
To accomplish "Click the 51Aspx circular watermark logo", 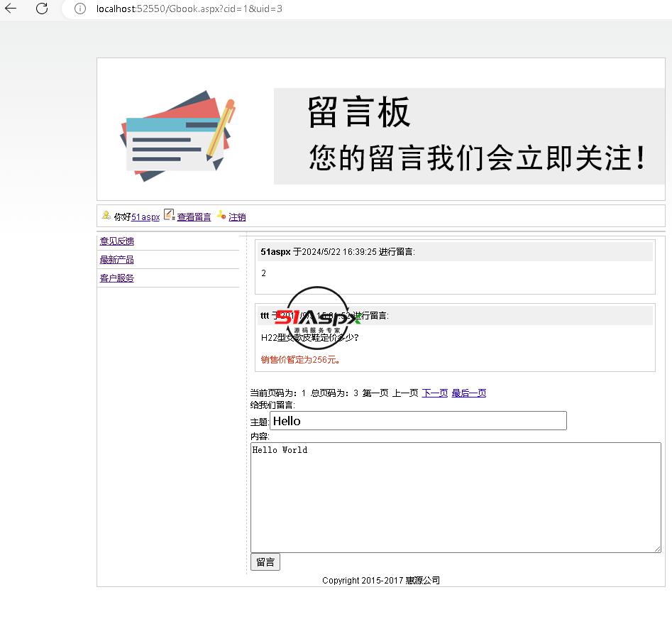I will click(x=317, y=319).
